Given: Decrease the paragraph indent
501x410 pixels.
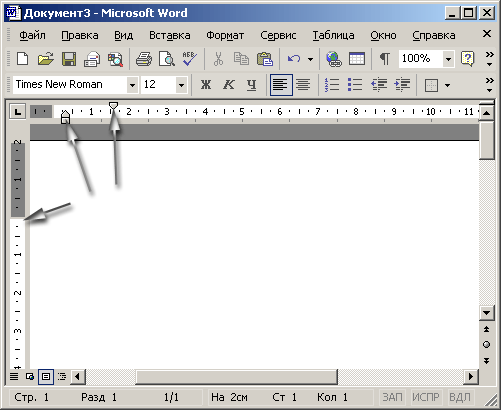Looking at the screenshot, I should (379, 85).
